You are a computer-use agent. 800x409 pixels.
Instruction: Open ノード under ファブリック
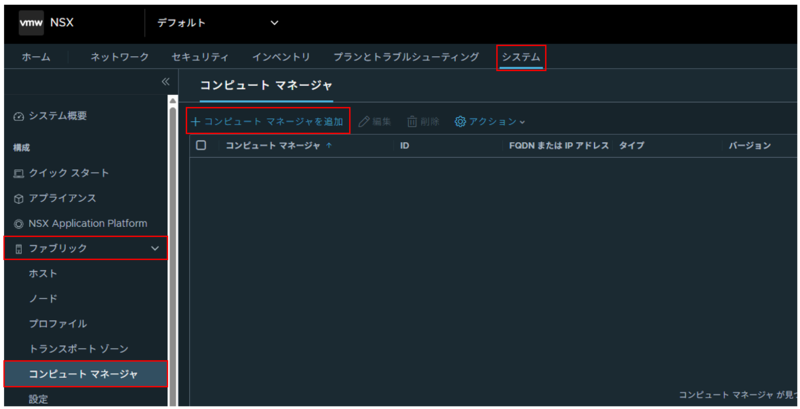(x=43, y=298)
